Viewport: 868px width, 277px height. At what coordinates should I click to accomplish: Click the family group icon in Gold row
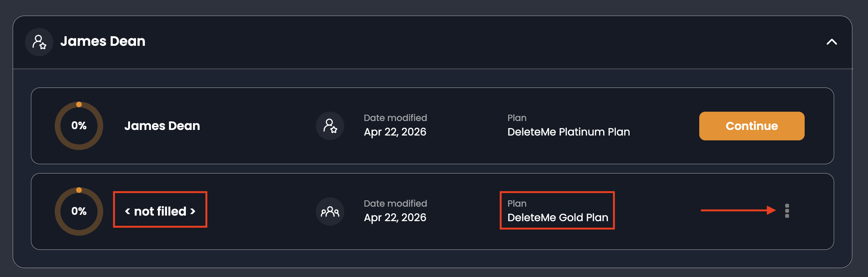330,211
